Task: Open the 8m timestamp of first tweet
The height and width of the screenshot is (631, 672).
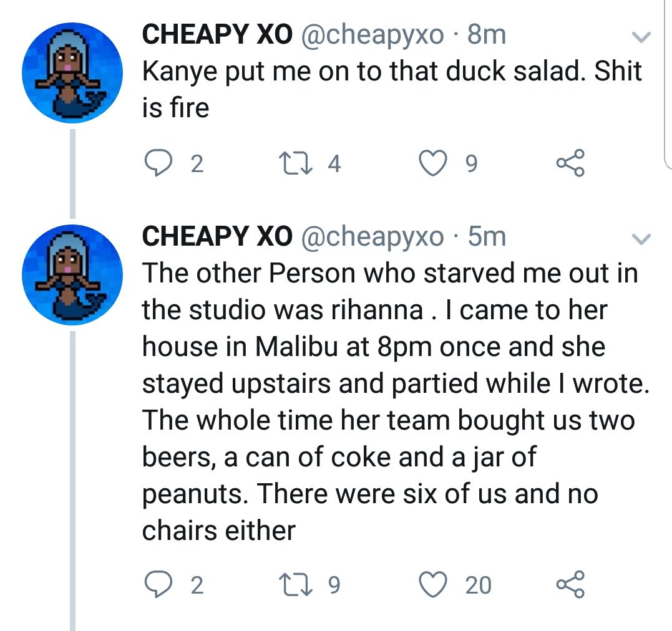Action: click(x=487, y=35)
